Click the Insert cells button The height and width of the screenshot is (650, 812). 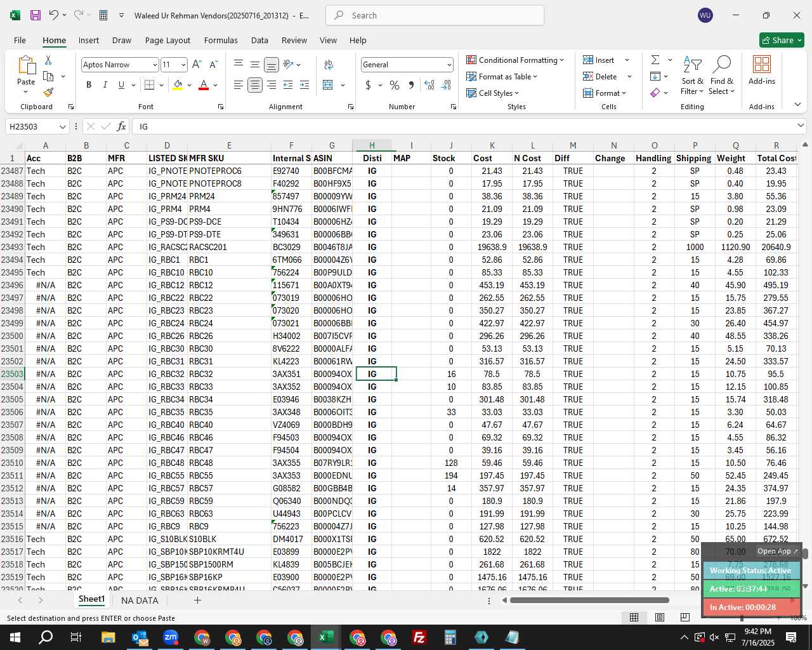[599, 60]
